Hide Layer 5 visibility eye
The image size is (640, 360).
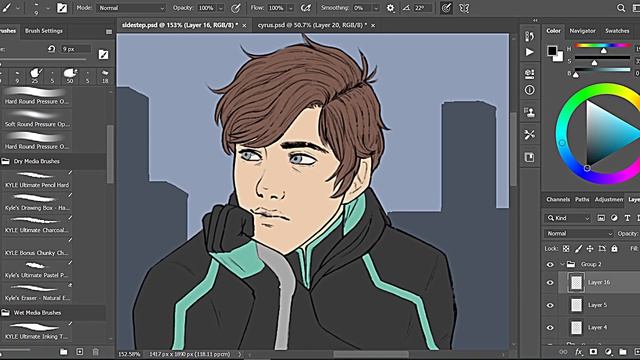550,305
